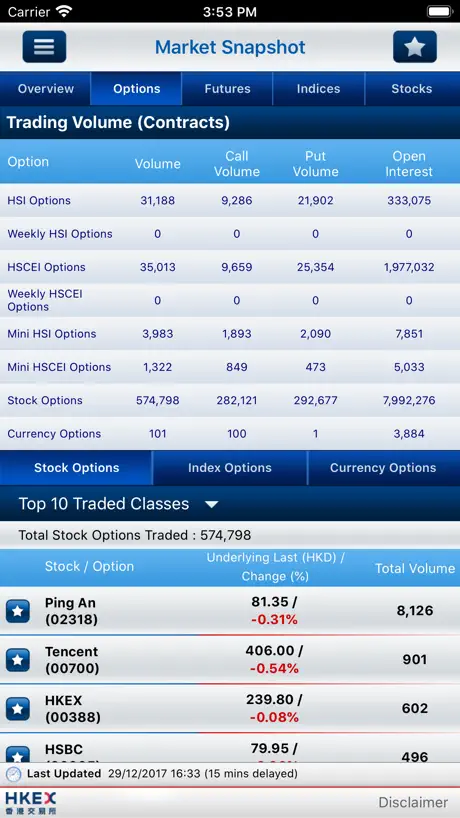Go to the Futures tab
This screenshot has height=818, width=460.
(x=227, y=89)
